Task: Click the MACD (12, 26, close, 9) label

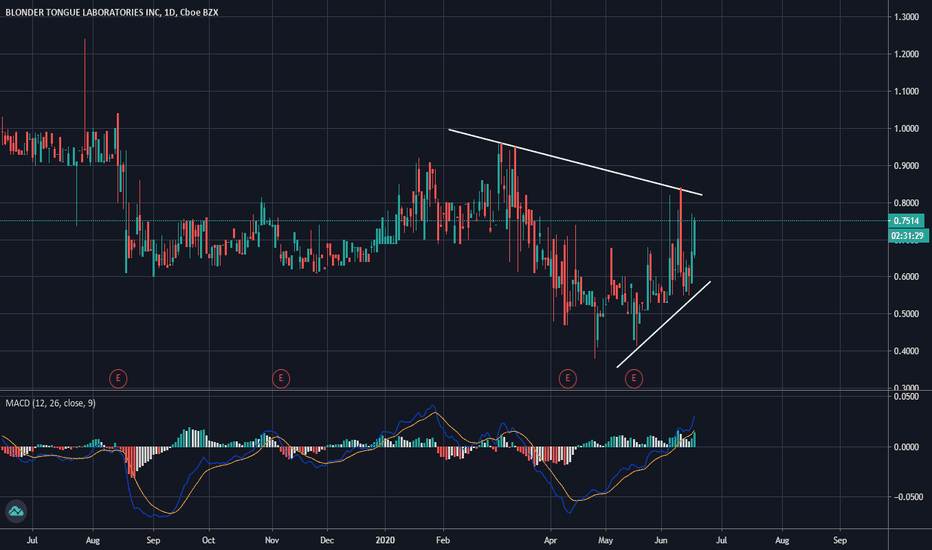Action: coord(51,403)
